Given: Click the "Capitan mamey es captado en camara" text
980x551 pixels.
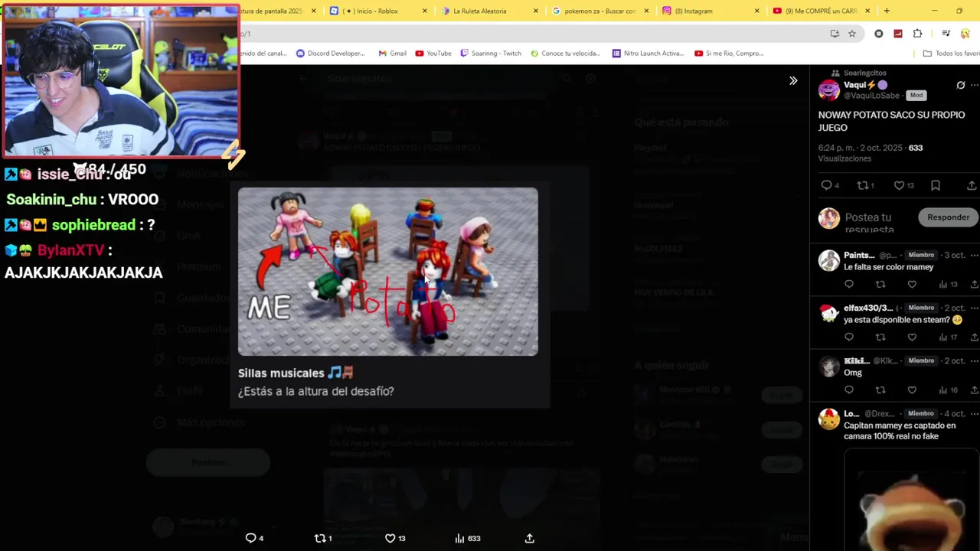Looking at the screenshot, I should pos(900,431).
